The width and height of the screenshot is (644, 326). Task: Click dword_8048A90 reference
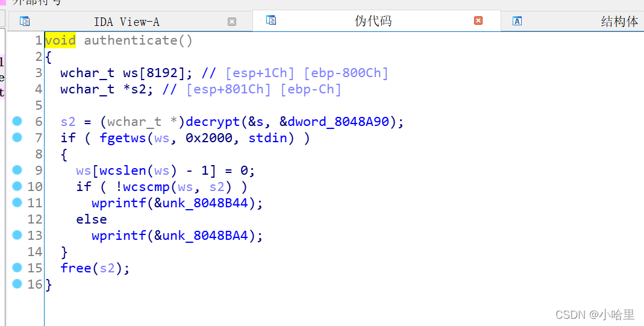(x=338, y=122)
